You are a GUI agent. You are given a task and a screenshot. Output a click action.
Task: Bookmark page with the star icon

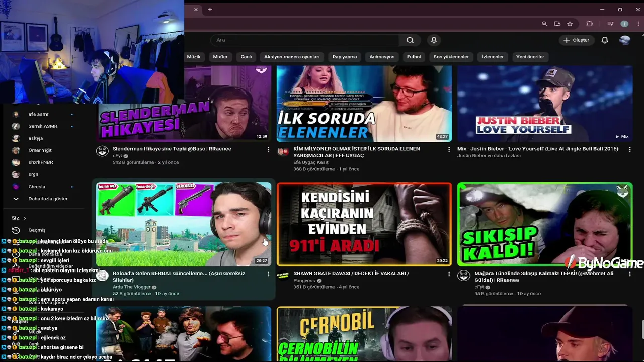click(x=570, y=24)
